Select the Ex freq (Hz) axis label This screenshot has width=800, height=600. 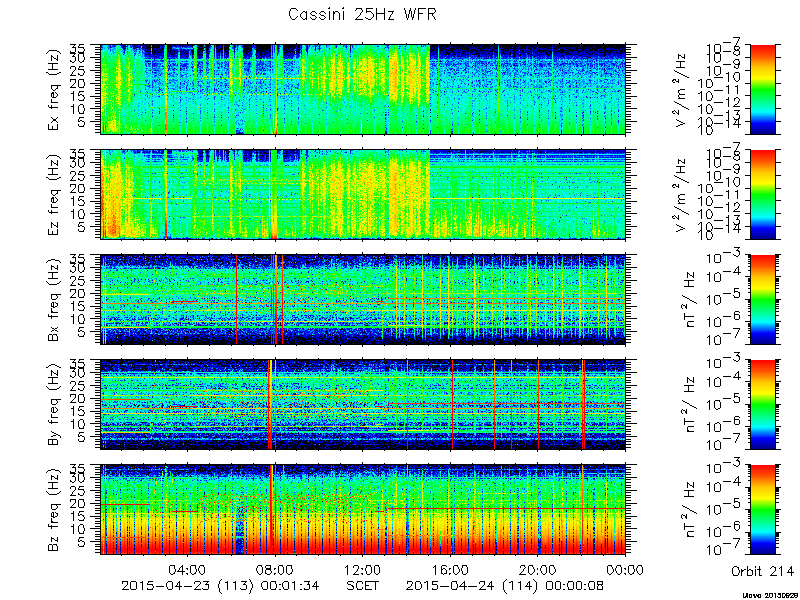point(55,89)
